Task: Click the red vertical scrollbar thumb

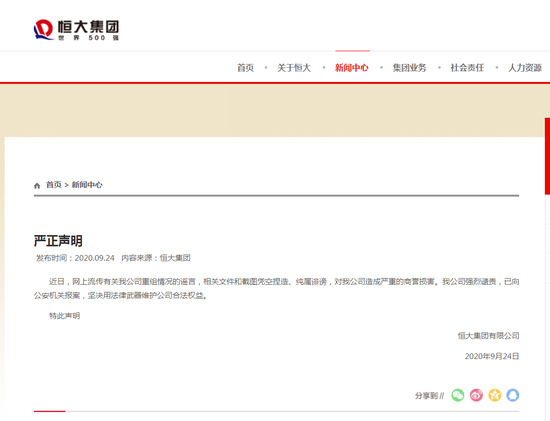Action: [547, 156]
